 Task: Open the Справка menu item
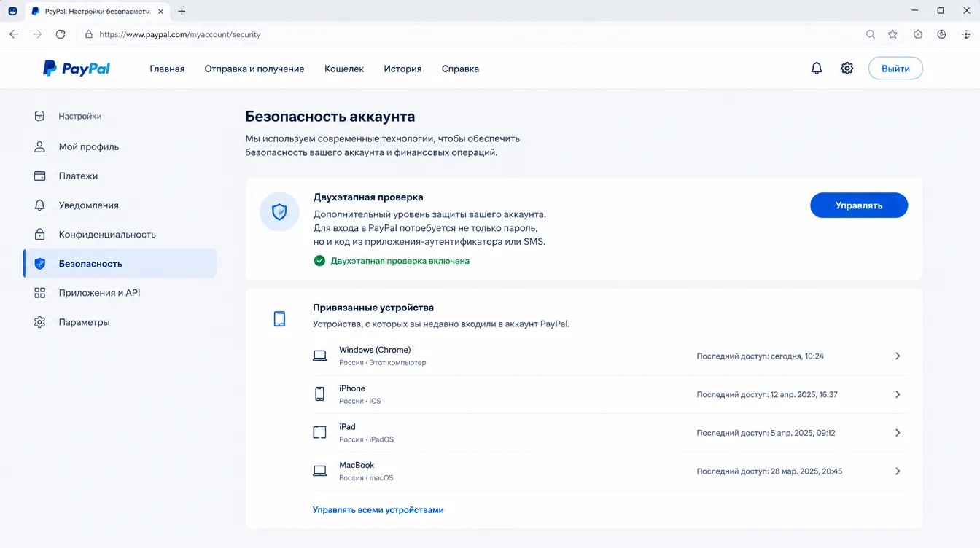coord(460,68)
